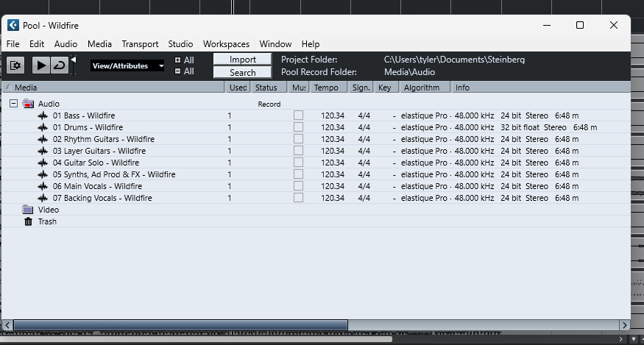Open algorithm dropdown for 07 Backing Vocals

pos(426,198)
